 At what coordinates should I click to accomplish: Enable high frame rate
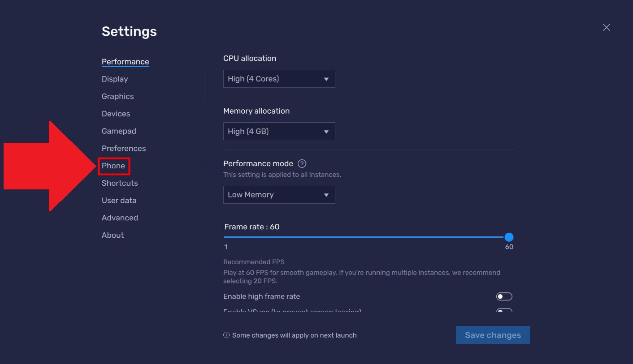(503, 296)
